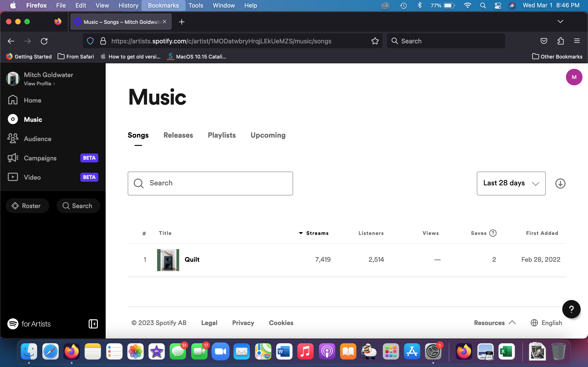Click the Roster button

click(x=27, y=206)
